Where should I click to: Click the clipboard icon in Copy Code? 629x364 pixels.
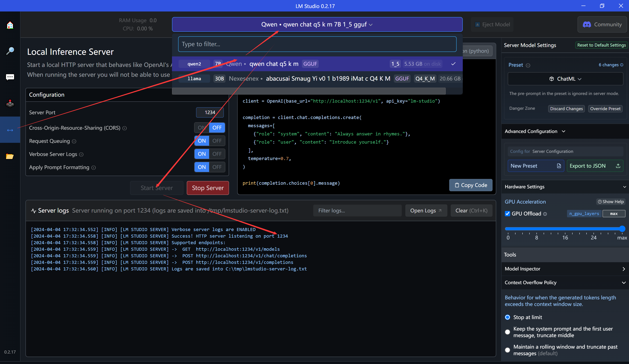tap(457, 185)
